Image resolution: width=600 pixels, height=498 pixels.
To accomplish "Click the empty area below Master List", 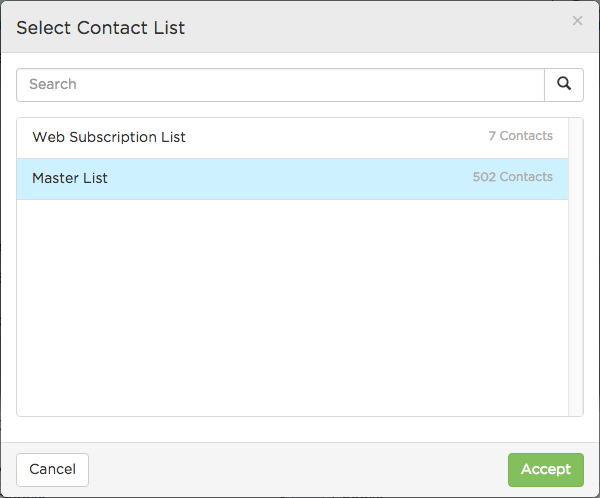I will [x=292, y=308].
